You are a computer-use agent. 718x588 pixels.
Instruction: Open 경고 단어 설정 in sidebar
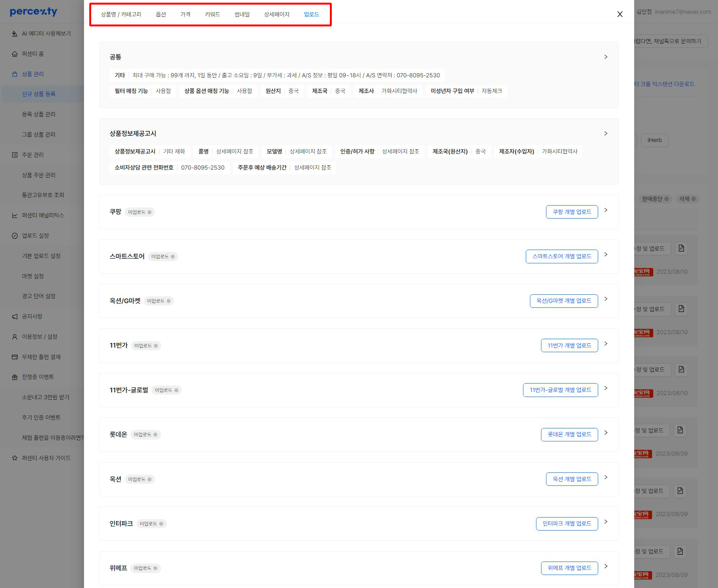click(x=39, y=296)
